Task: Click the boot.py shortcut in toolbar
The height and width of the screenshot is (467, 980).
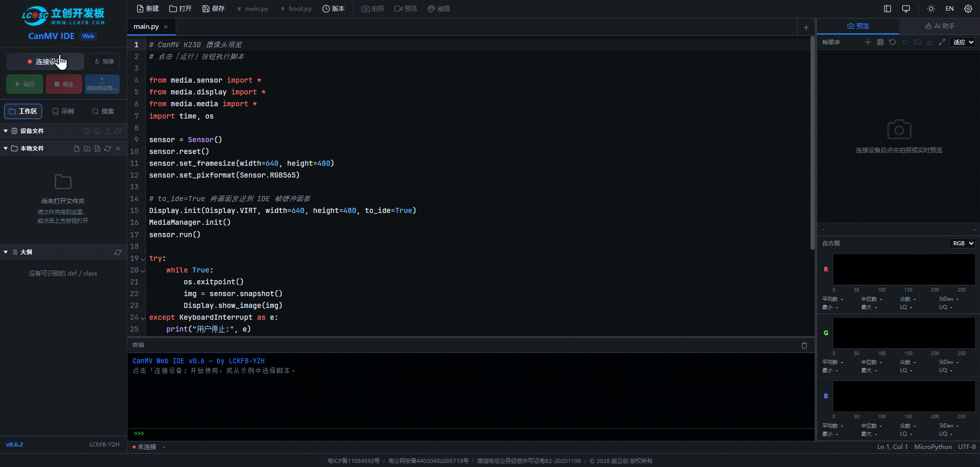Action: (296, 9)
